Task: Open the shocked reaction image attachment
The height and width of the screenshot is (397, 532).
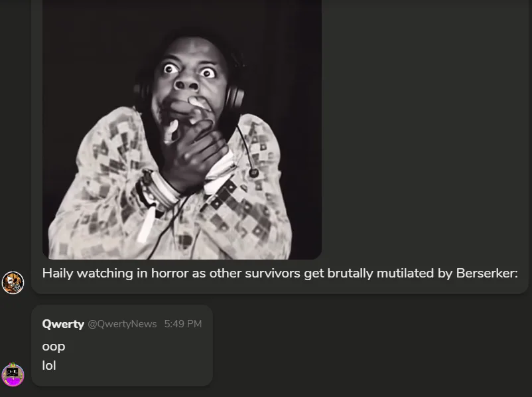Action: point(182,129)
